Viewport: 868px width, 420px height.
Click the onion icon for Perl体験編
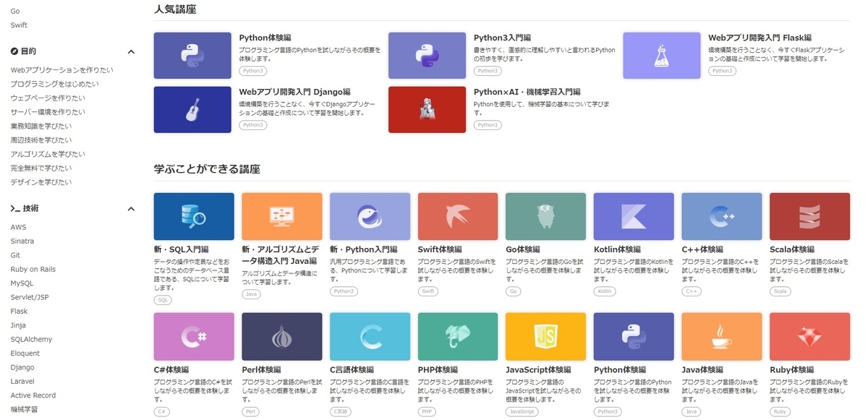pyautogui.click(x=282, y=337)
